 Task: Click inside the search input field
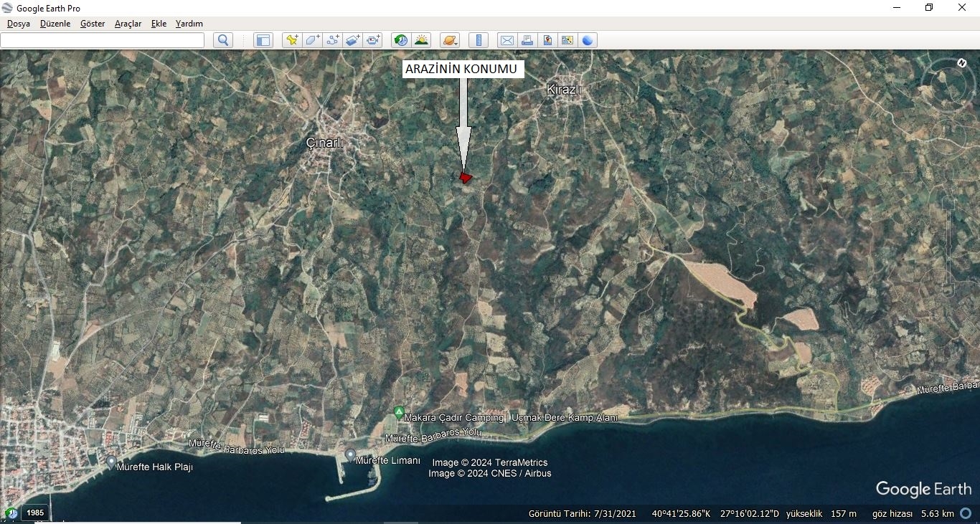tap(103, 40)
